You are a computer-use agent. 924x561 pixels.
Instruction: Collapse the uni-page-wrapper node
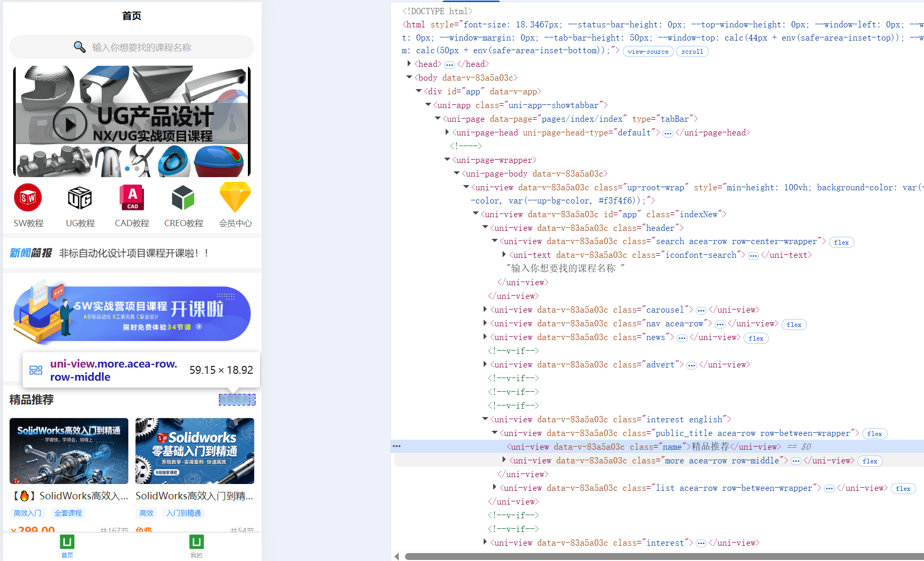(447, 160)
